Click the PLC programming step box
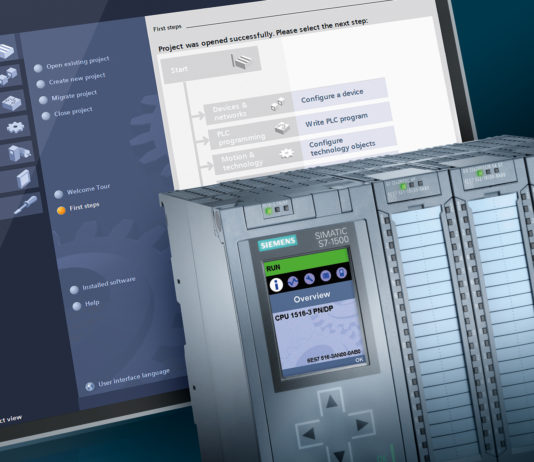 click(253, 133)
